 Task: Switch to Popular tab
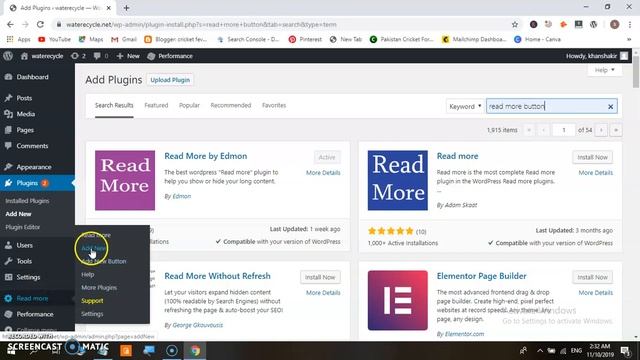pyautogui.click(x=189, y=105)
